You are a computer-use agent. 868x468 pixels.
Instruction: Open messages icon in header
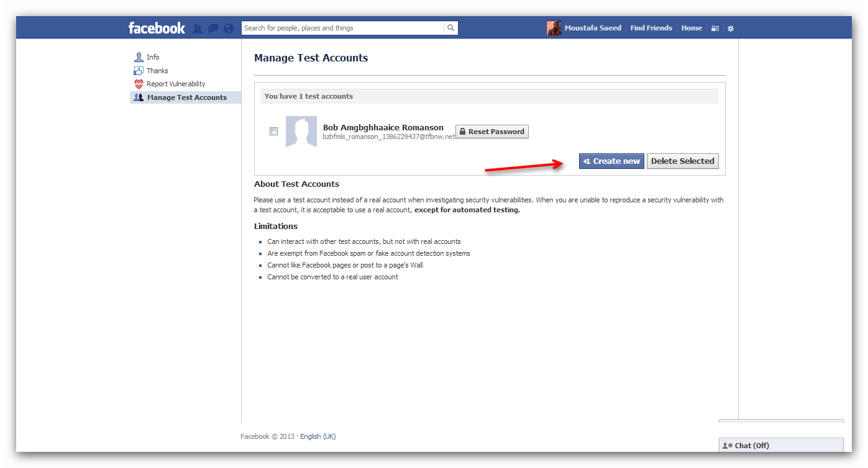(x=213, y=29)
